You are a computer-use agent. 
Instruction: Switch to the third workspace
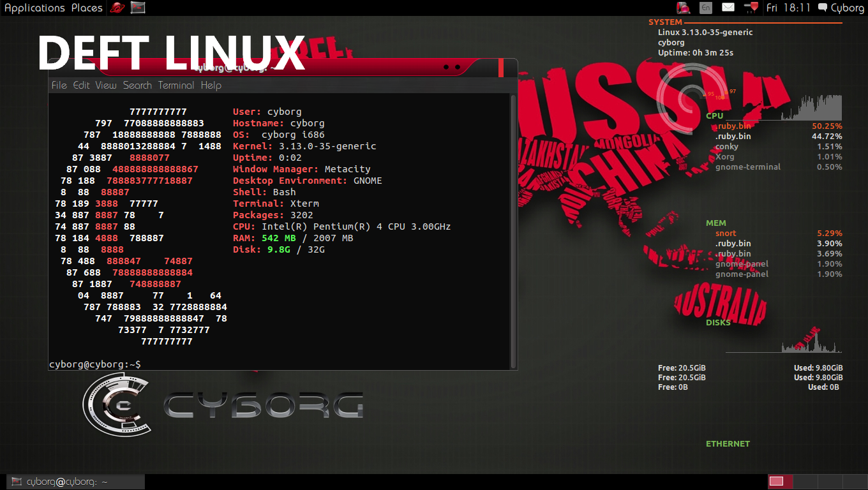830,482
